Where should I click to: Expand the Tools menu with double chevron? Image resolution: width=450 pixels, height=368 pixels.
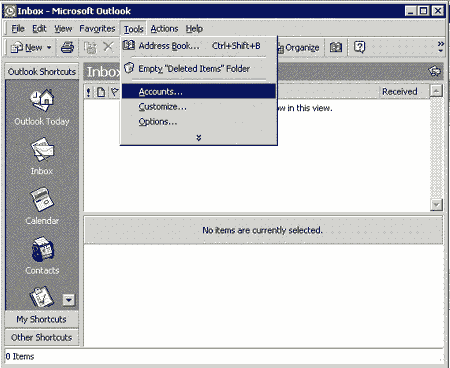click(x=199, y=138)
